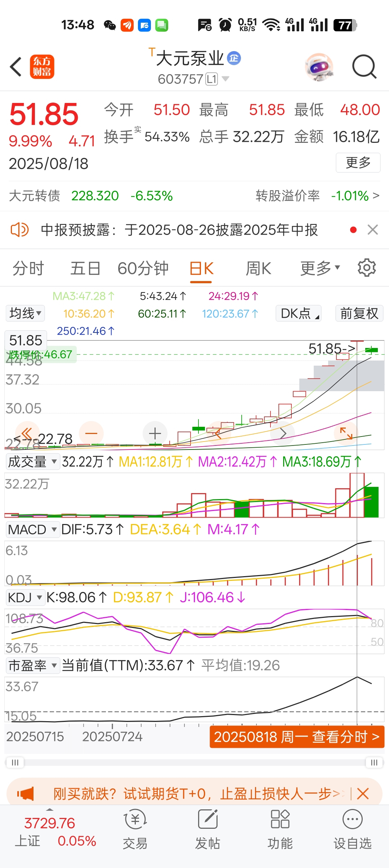This screenshot has height=868, width=389.
Task: Tap the 更多 quote details button
Action: (x=358, y=163)
